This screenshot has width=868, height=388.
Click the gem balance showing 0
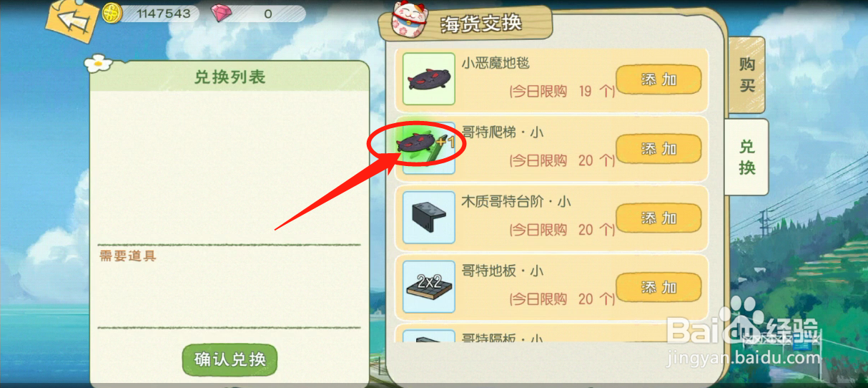coord(267,14)
